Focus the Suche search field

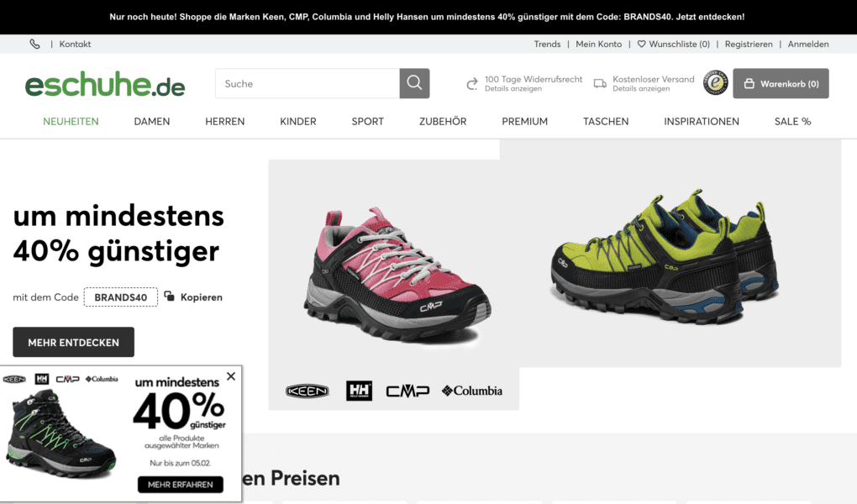pos(308,84)
